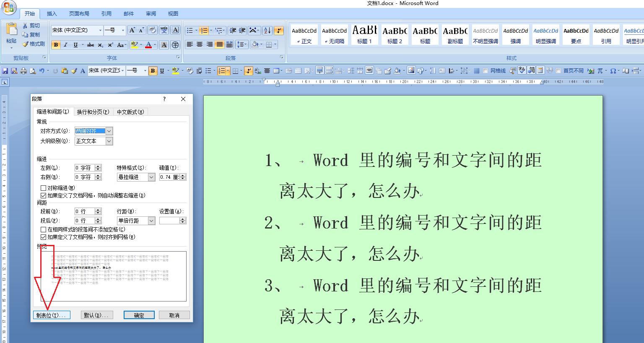This screenshot has height=343, width=644.
Task: Toggle Bold in the ribbon font group
Action: tap(56, 45)
